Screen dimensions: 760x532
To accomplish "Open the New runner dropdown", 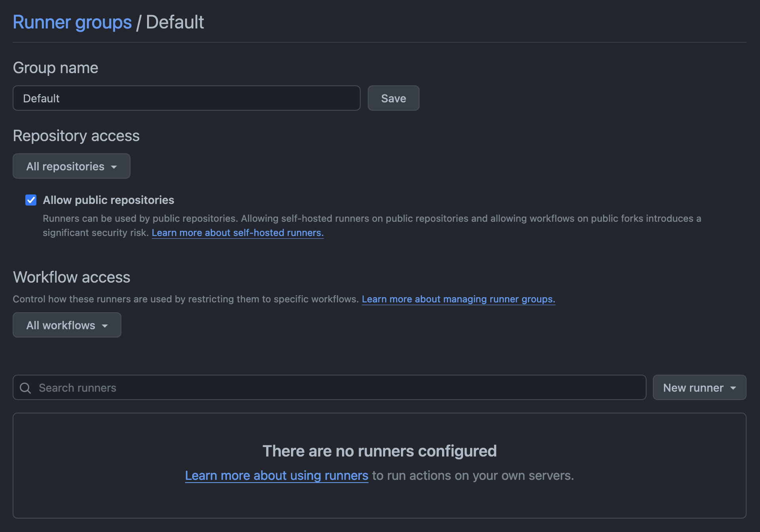I will pos(698,387).
